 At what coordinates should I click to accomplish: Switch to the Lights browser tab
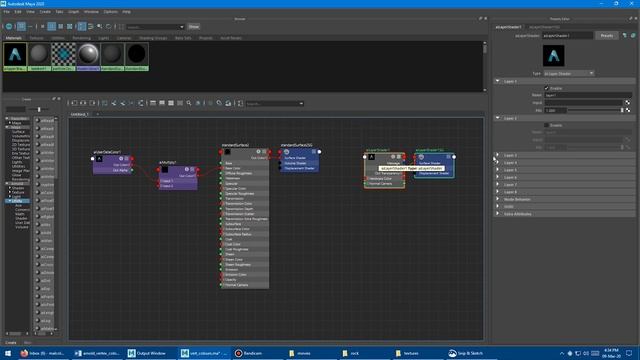[104, 38]
